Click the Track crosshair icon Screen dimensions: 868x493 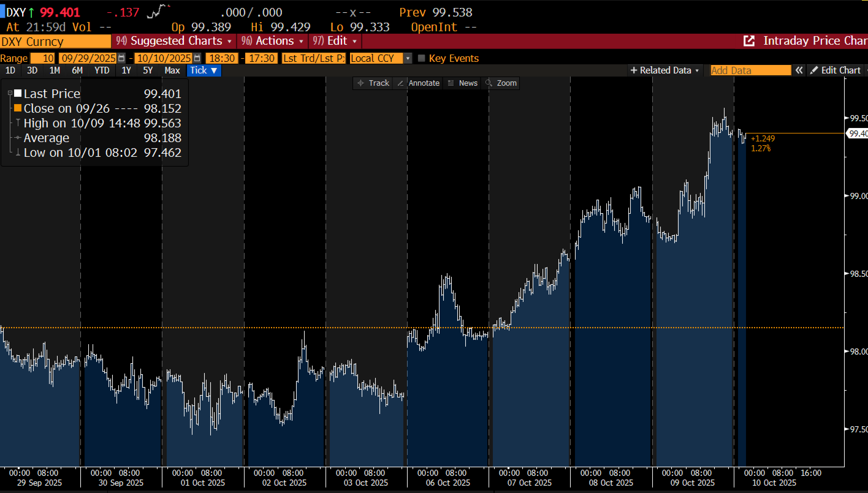click(361, 83)
